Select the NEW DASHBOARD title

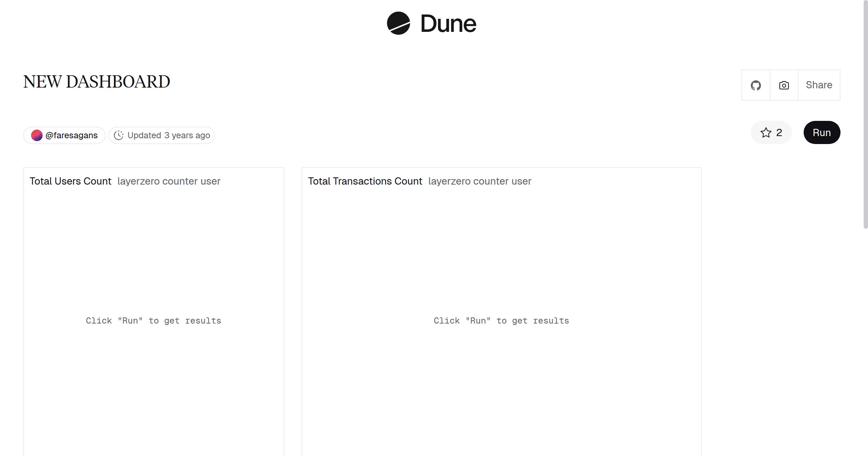click(x=97, y=81)
